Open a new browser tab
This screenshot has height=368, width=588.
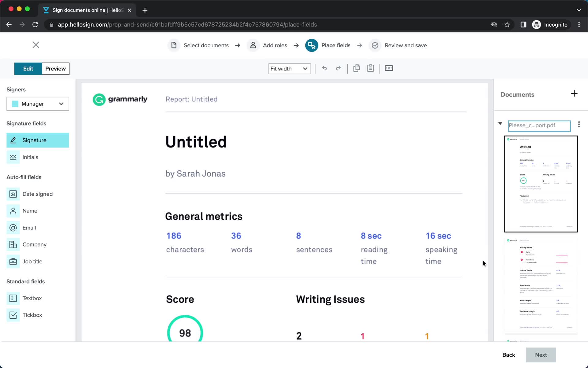[145, 10]
